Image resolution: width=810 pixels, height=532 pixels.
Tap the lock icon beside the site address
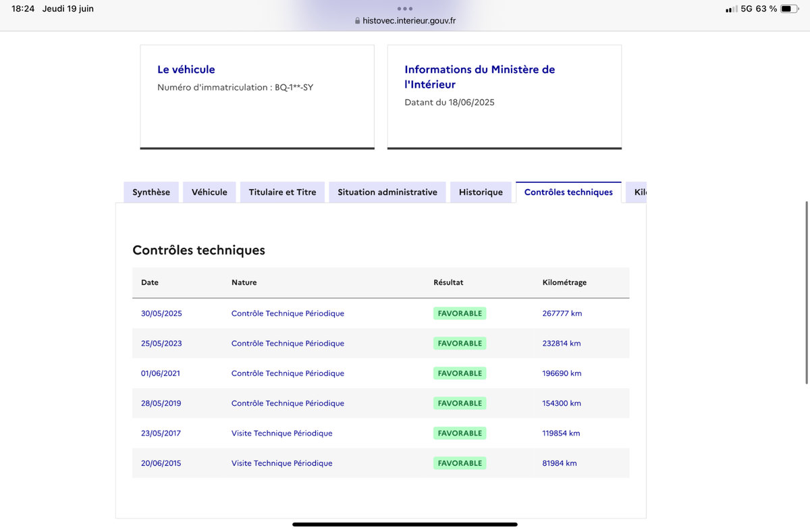358,21
